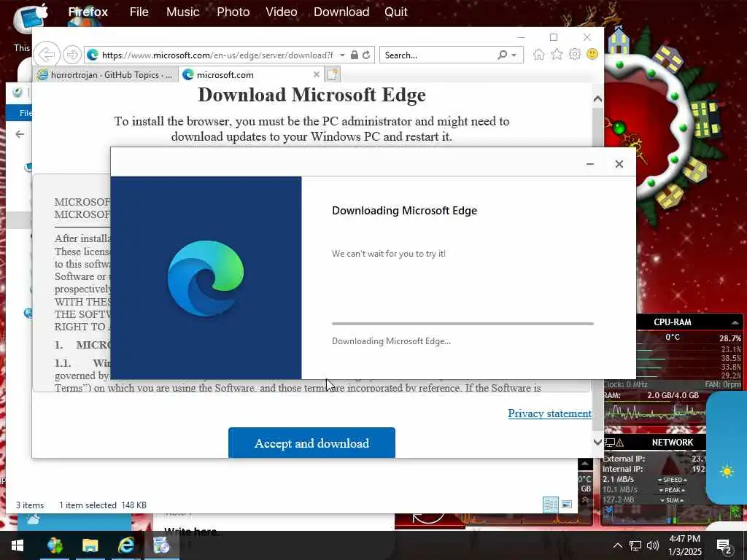Select Quit in the top menu bar
The image size is (747, 560).
(x=396, y=12)
